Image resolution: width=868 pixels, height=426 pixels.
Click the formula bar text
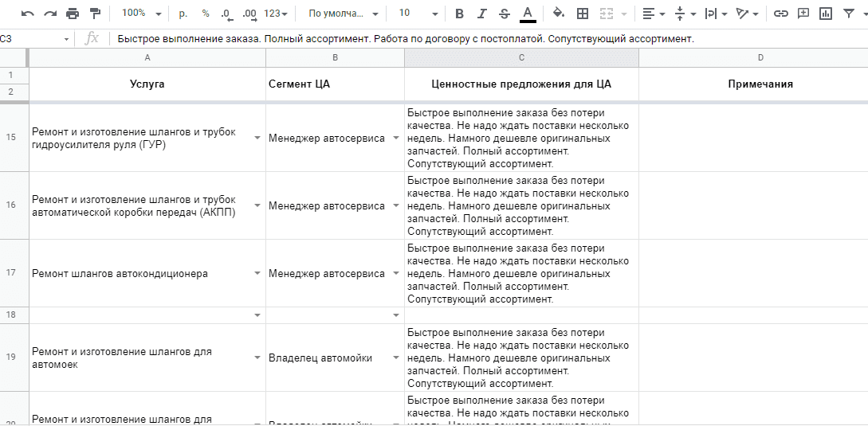pyautogui.click(x=405, y=39)
